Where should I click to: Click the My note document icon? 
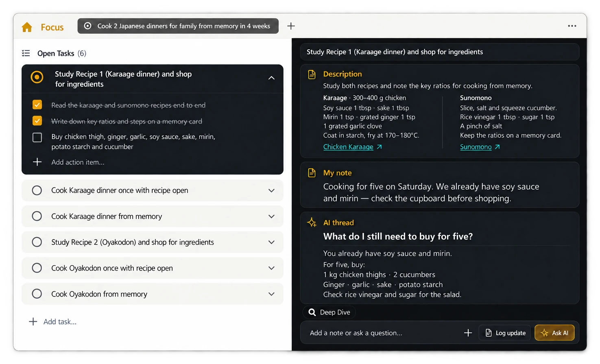[x=312, y=173]
